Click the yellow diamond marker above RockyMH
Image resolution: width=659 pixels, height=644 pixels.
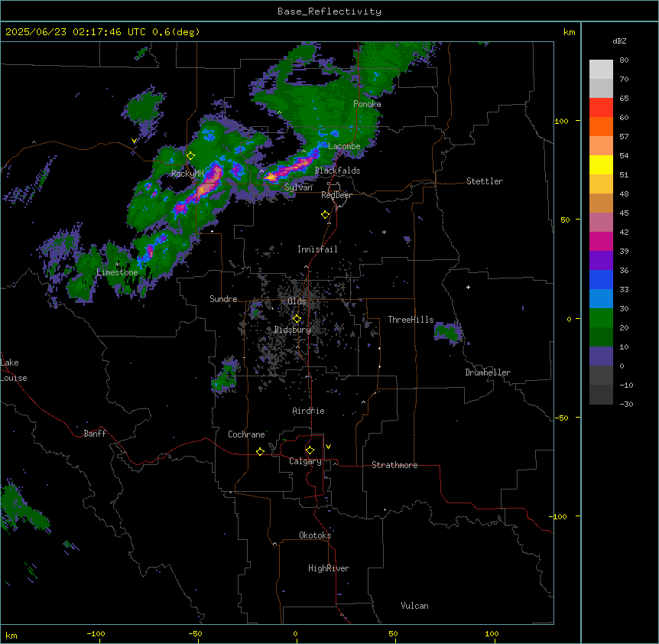[190, 156]
